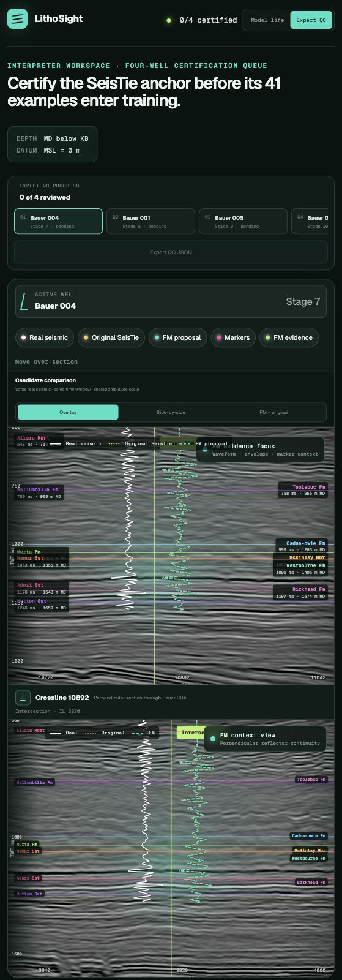Viewport: 342px width, 980px height.
Task: Click the 0 of 4 reviewed progress text
Action: pos(45,197)
